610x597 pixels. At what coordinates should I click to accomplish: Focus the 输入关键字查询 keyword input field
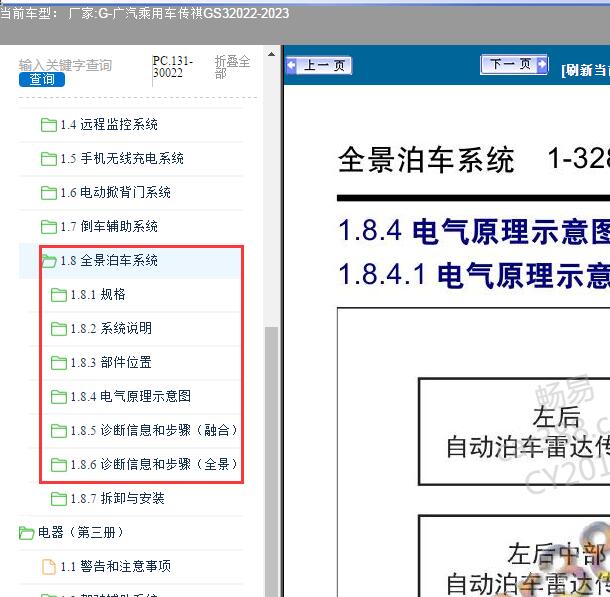pyautogui.click(x=65, y=65)
